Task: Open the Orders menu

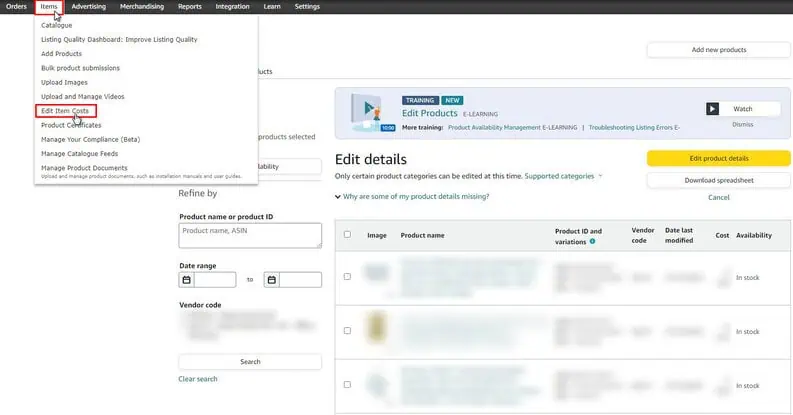Action: [x=16, y=7]
